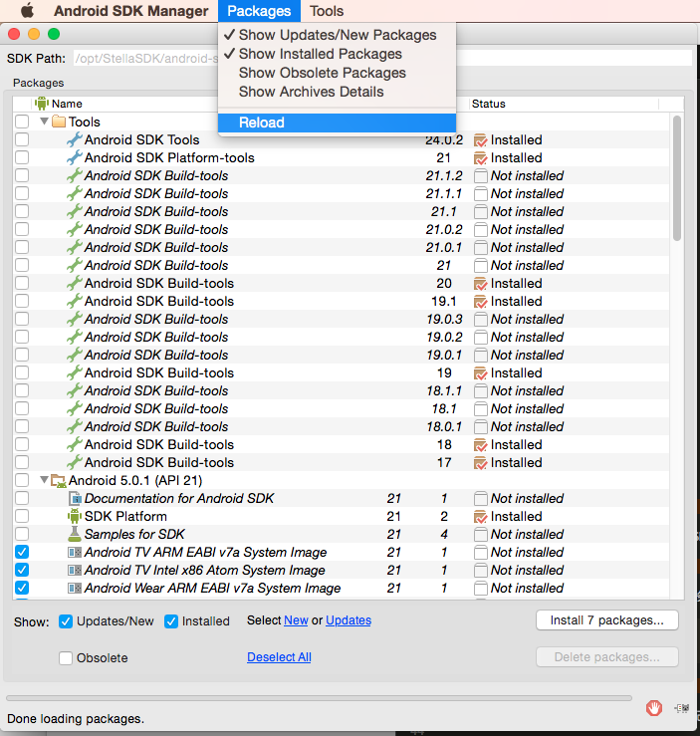700x736 pixels.
Task: Enable the Obsolete show filter
Action: (66, 658)
